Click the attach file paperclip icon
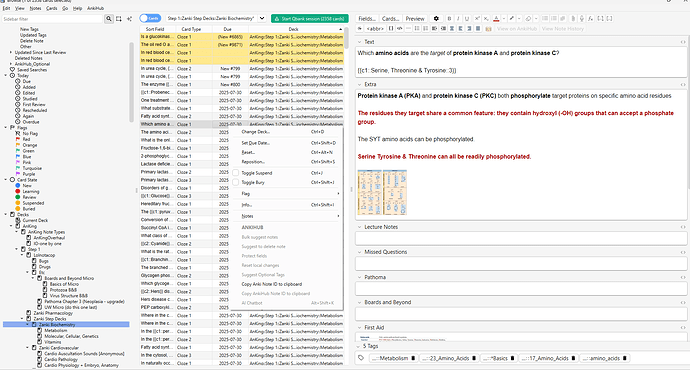Viewport: 690px width, 370px height. 573,18
